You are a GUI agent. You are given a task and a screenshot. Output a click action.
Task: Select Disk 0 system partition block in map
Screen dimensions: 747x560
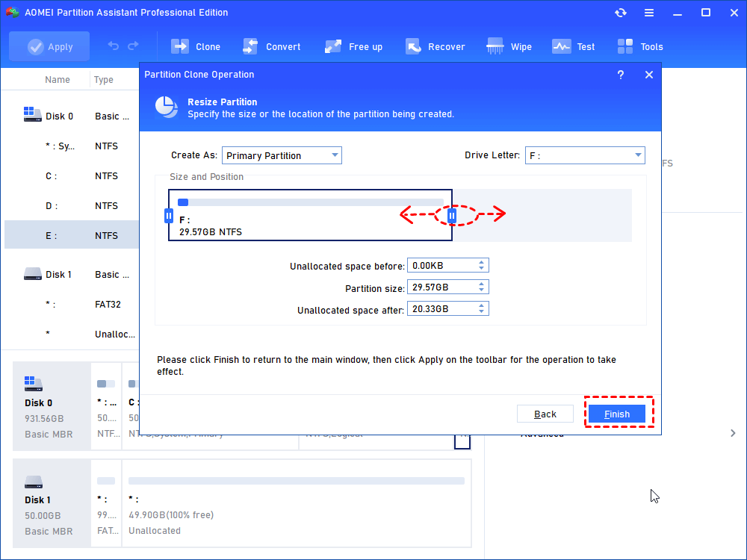click(x=106, y=406)
